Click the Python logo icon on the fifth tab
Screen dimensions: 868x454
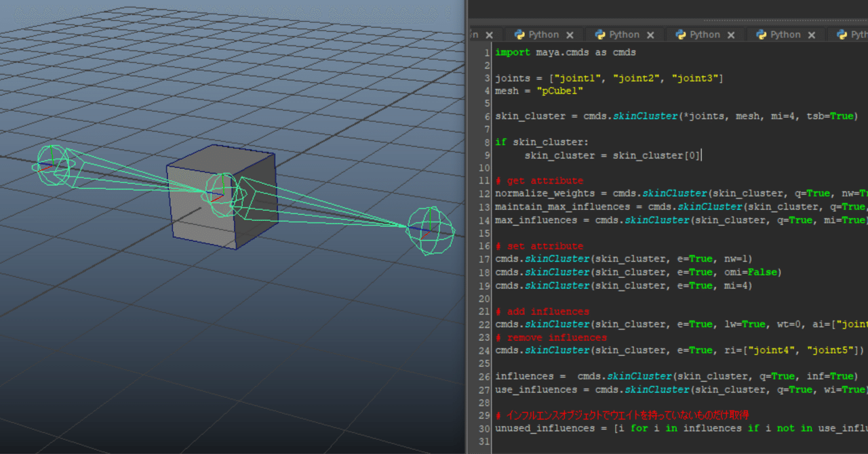point(760,34)
